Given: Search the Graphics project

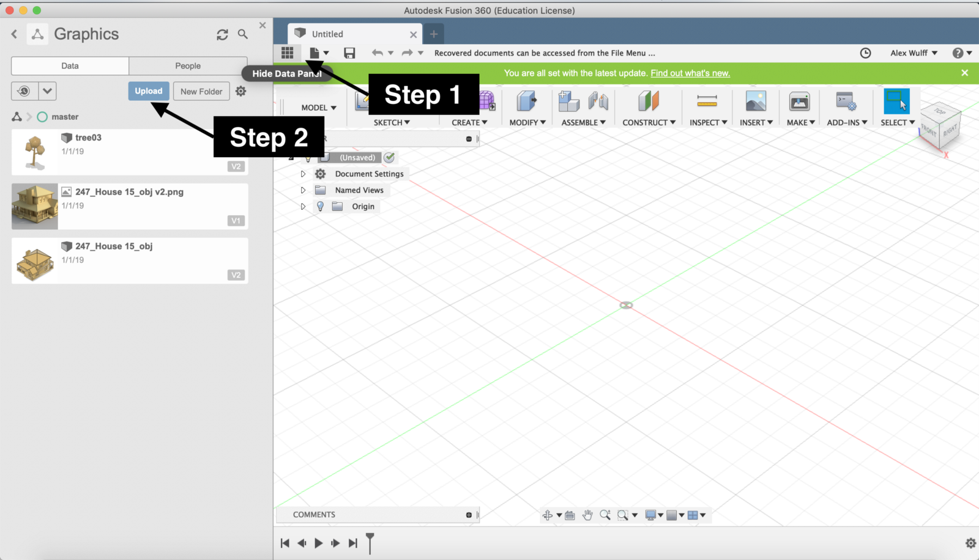Looking at the screenshot, I should [243, 34].
